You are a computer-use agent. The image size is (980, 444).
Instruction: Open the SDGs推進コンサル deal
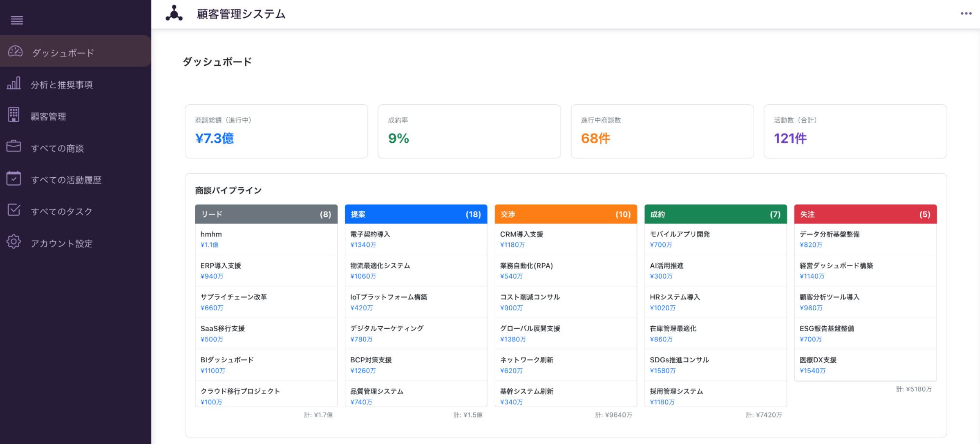pos(715,365)
